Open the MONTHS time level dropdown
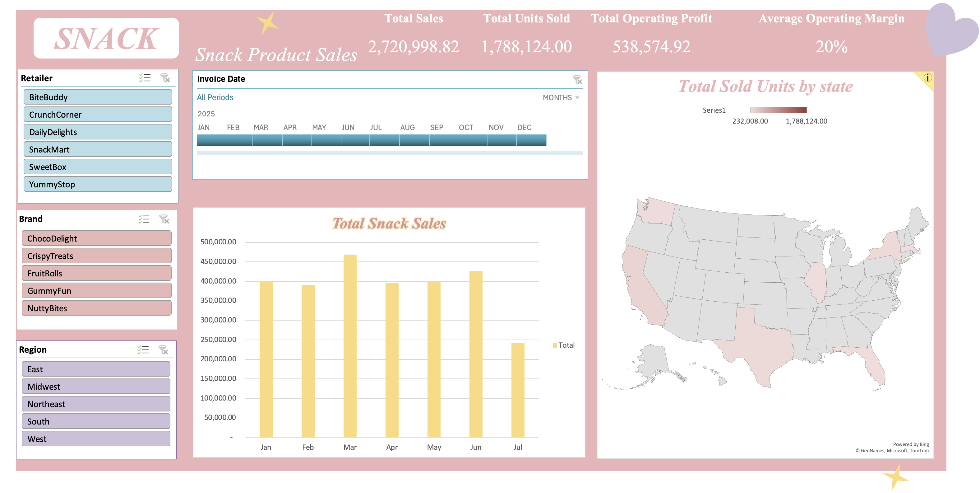This screenshot has width=980, height=493. coord(561,97)
